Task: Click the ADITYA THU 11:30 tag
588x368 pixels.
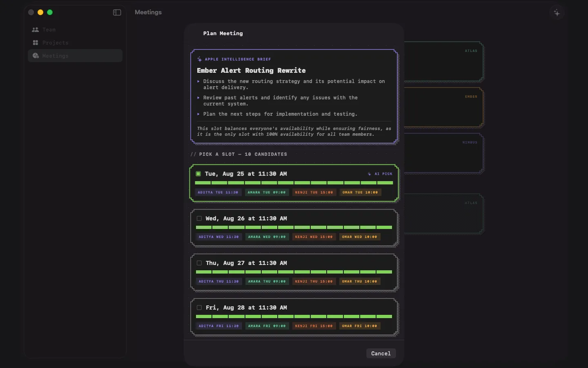Action: pyautogui.click(x=219, y=281)
